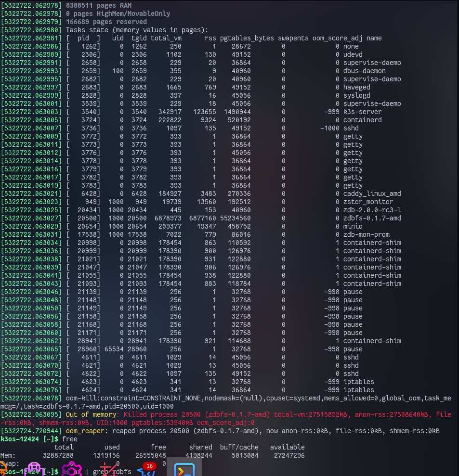Click the 'k3os-12424' shell prompt hostname
The width and height of the screenshot is (459, 476).
[x=20, y=439]
